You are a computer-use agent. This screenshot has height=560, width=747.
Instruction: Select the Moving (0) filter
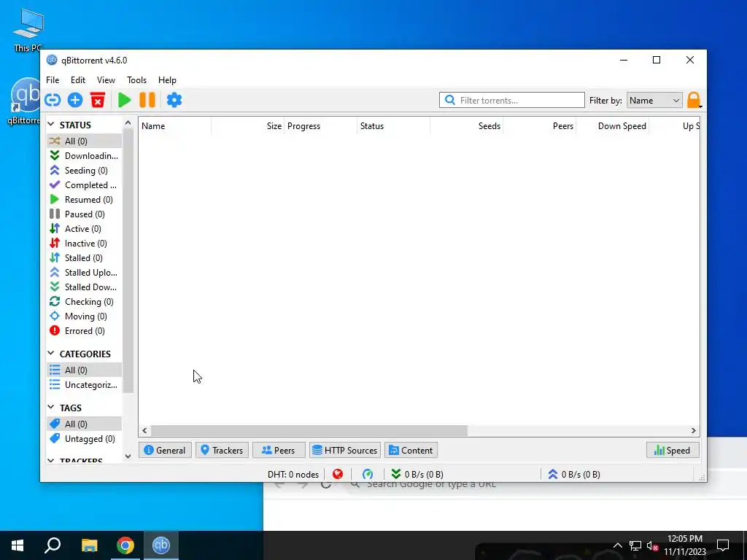pyautogui.click(x=85, y=316)
